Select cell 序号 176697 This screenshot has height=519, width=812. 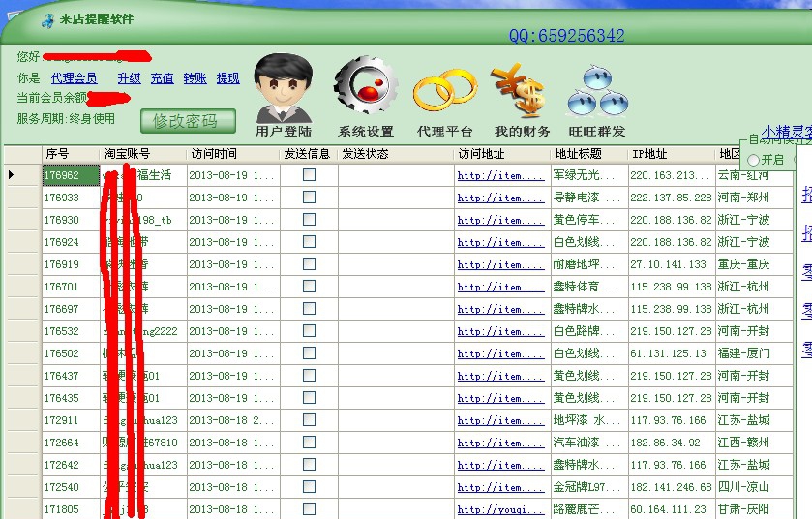(71, 309)
